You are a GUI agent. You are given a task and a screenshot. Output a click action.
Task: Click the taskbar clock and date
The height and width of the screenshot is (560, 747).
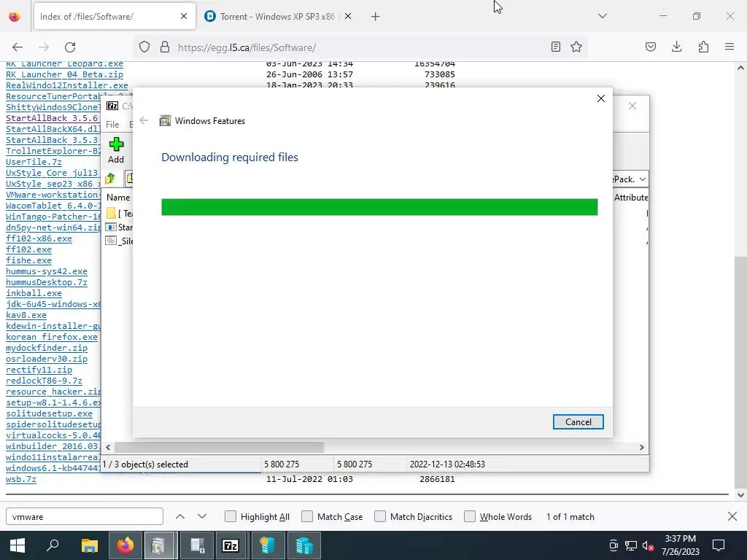pos(680,545)
